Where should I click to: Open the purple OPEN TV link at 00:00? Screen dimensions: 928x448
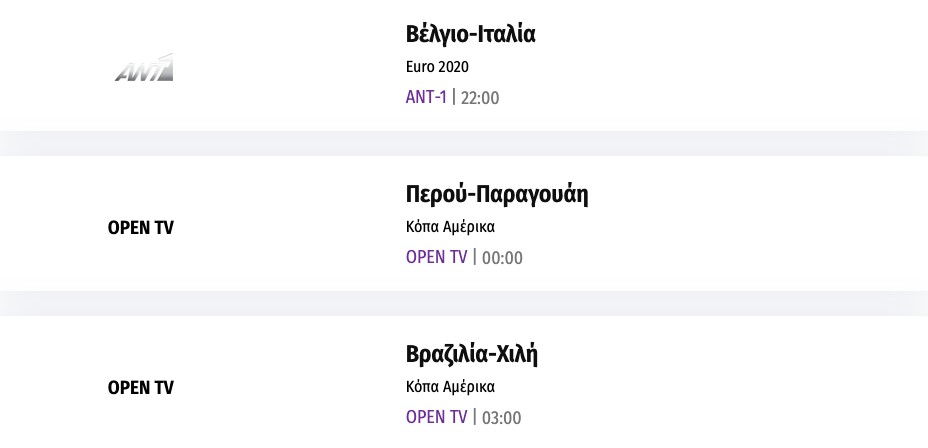point(436,257)
